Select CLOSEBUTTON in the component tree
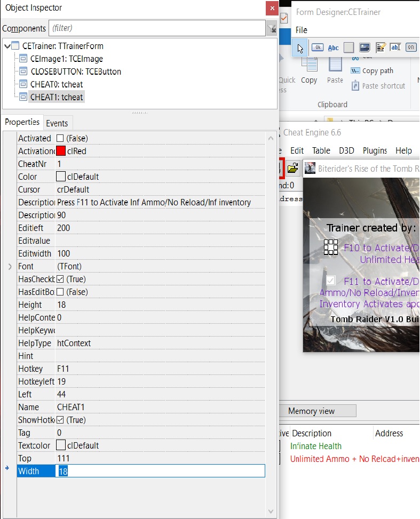420x519 pixels. [x=75, y=71]
